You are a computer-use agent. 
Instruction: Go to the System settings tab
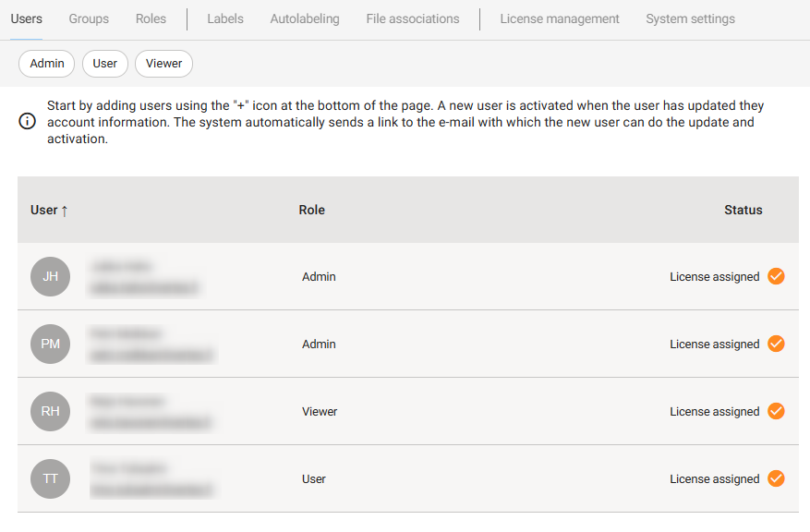pyautogui.click(x=690, y=18)
